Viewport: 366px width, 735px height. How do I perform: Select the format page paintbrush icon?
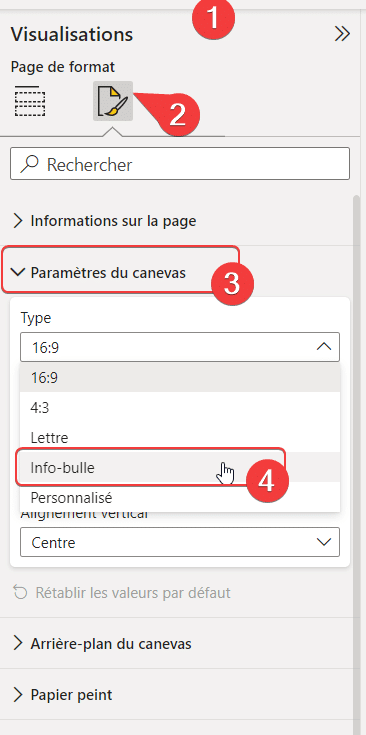(x=113, y=101)
